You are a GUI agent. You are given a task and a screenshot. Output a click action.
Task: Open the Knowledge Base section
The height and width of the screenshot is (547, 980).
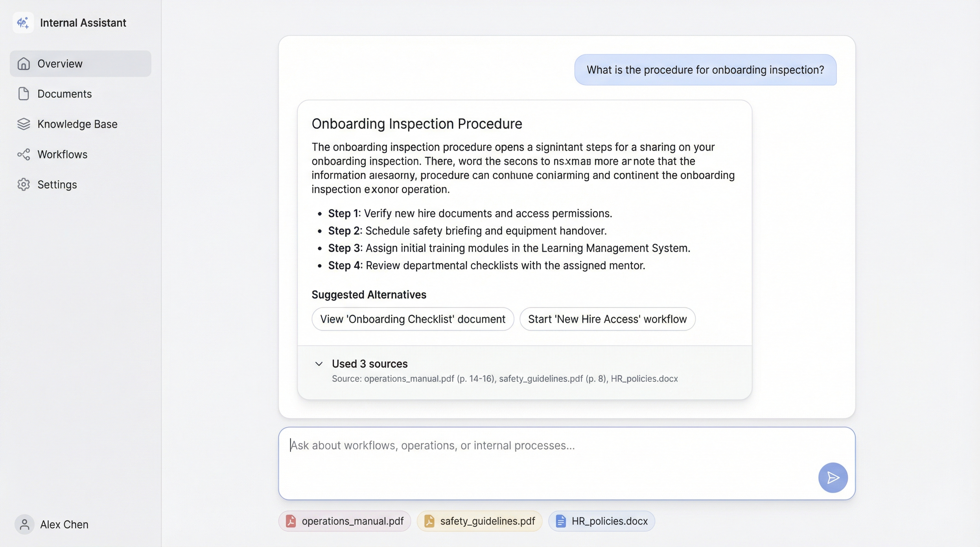[77, 124]
